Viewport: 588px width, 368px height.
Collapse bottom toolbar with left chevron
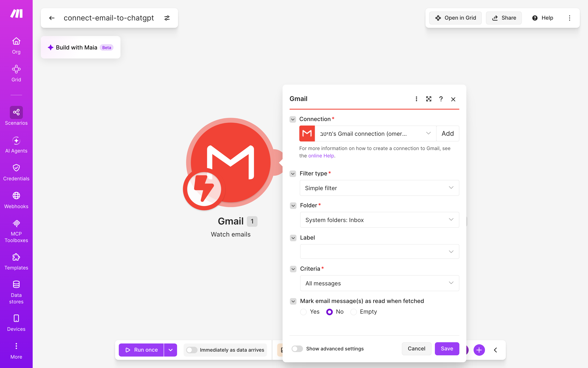tap(496, 350)
